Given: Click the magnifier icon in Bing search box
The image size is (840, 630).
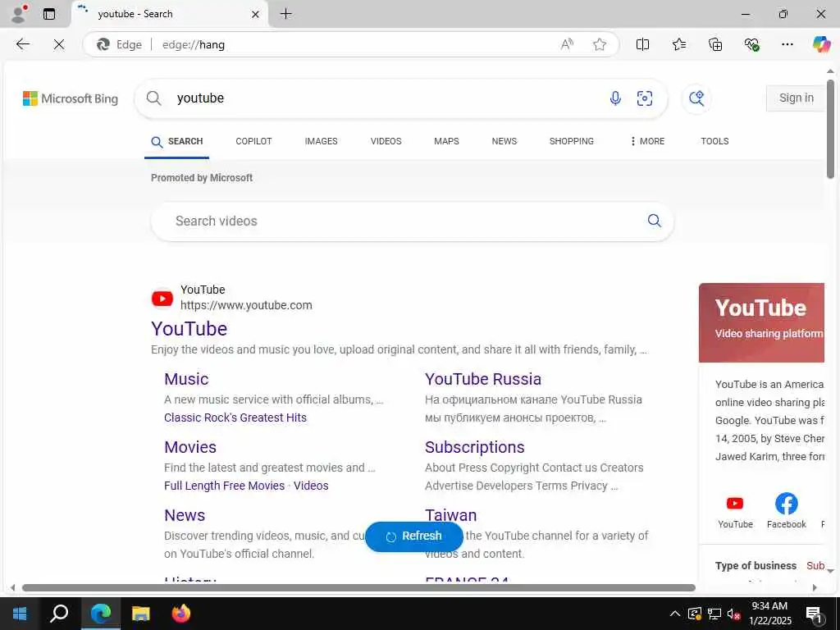Looking at the screenshot, I should (153, 98).
